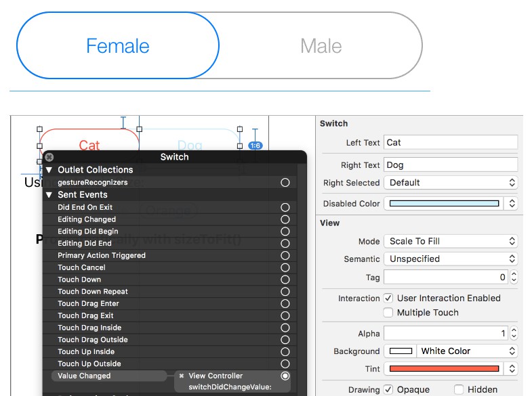
Task: Remove the View Controller connection x icon
Action: (x=182, y=376)
